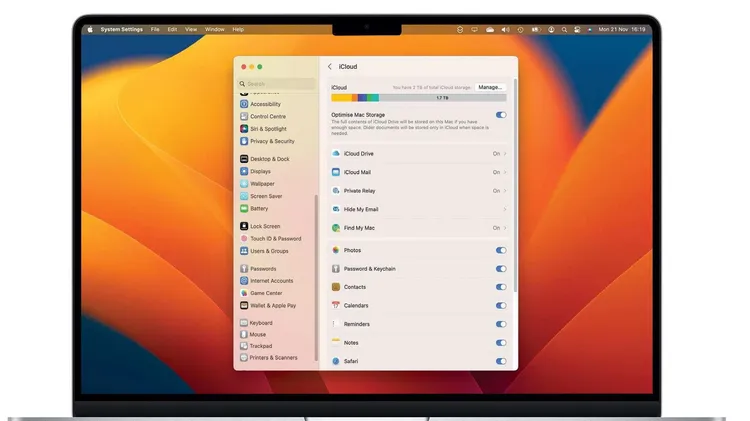This screenshot has width=750, height=421.
Task: Expand iCloud Mail options chevron
Action: coord(505,173)
